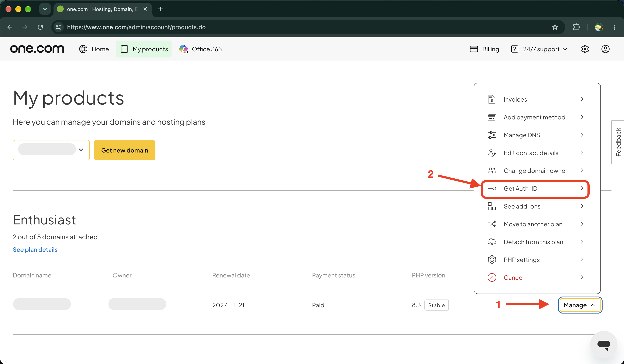Open browser extensions puzzle icon

tap(576, 27)
